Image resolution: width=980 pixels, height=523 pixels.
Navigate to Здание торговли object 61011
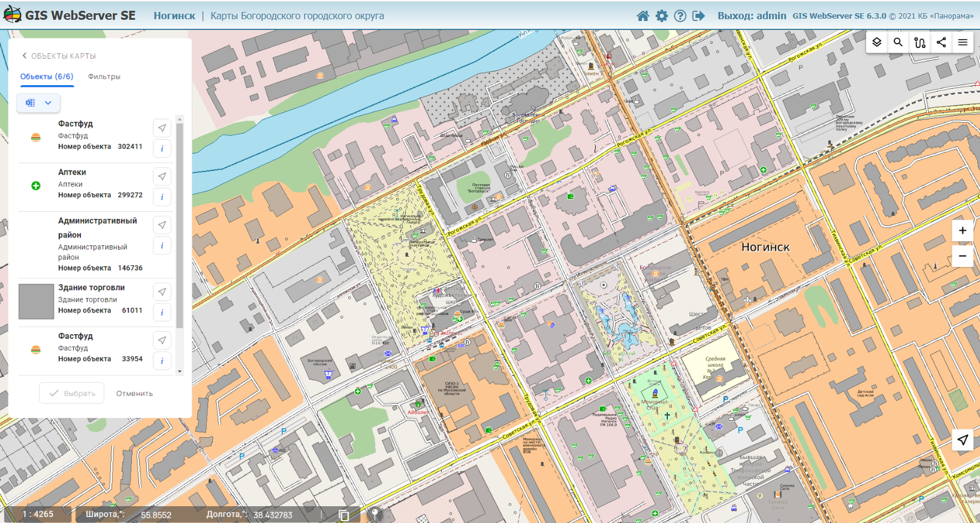(x=162, y=292)
